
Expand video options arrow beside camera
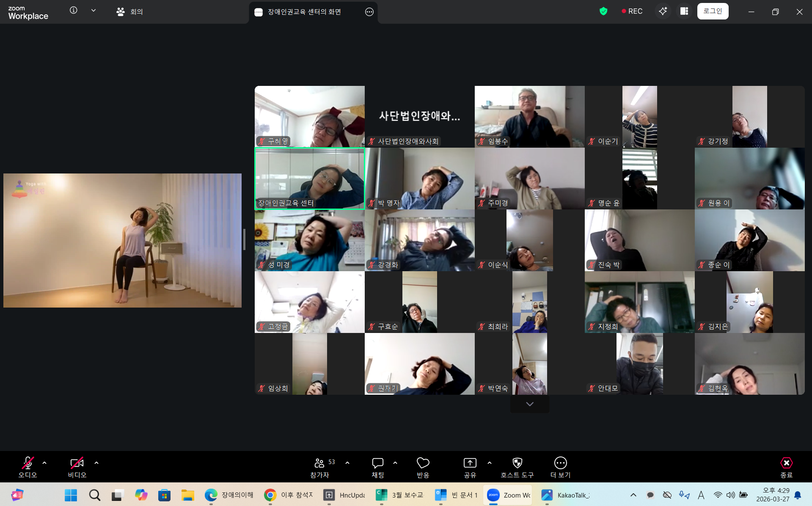96,463
